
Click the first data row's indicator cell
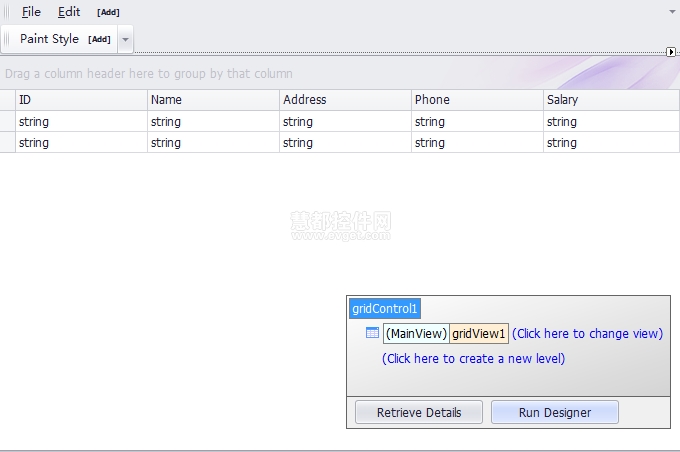tap(7, 121)
